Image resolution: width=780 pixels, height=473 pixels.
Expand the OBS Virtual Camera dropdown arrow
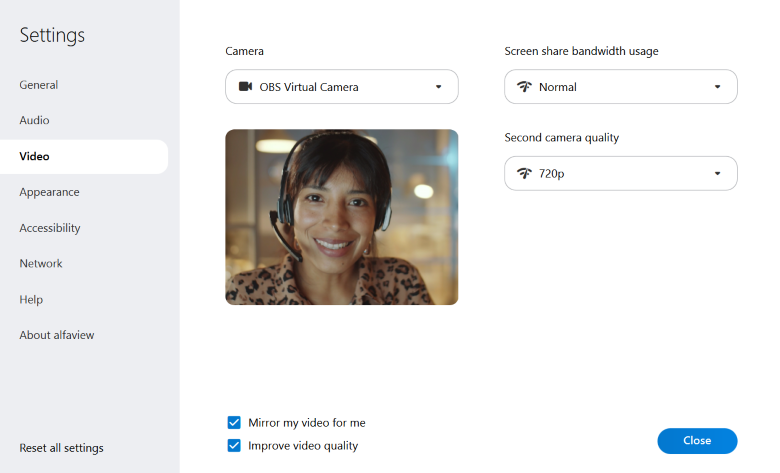[x=438, y=87]
